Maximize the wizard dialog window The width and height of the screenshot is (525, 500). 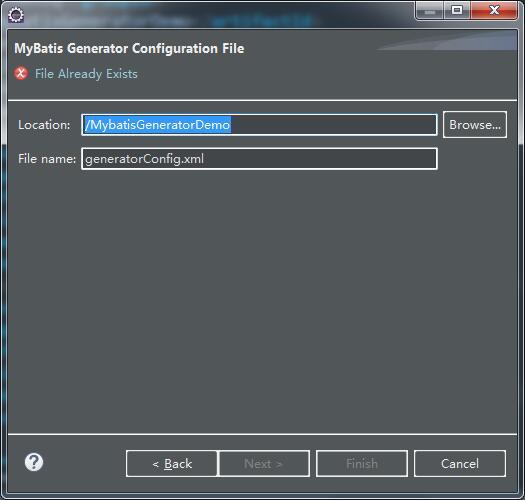pos(457,11)
